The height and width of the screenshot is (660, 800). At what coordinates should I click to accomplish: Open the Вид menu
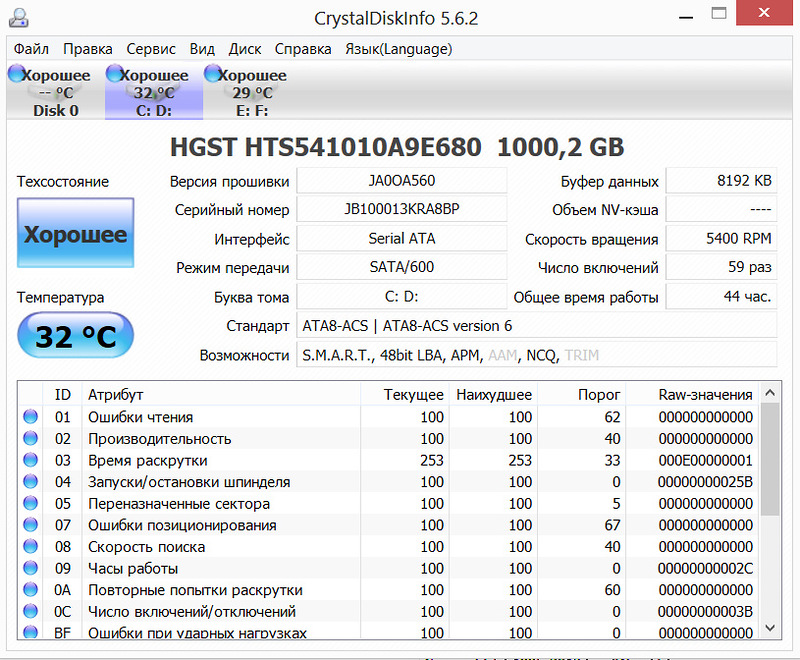click(202, 49)
